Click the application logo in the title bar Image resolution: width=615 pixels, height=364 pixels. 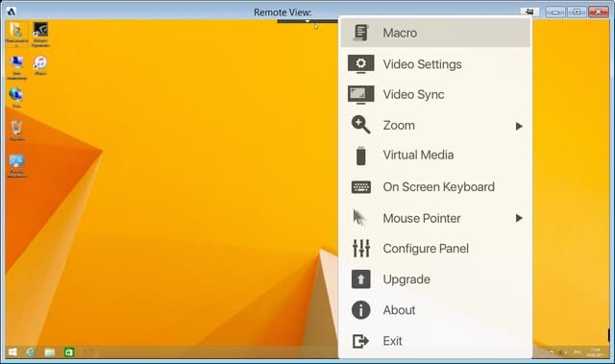coord(12,12)
